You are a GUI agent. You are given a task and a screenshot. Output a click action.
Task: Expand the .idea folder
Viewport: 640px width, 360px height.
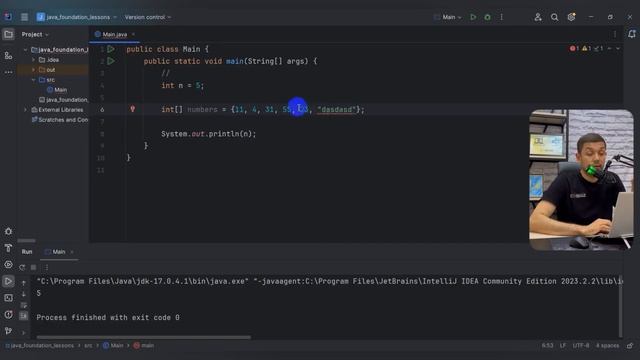coord(33,60)
